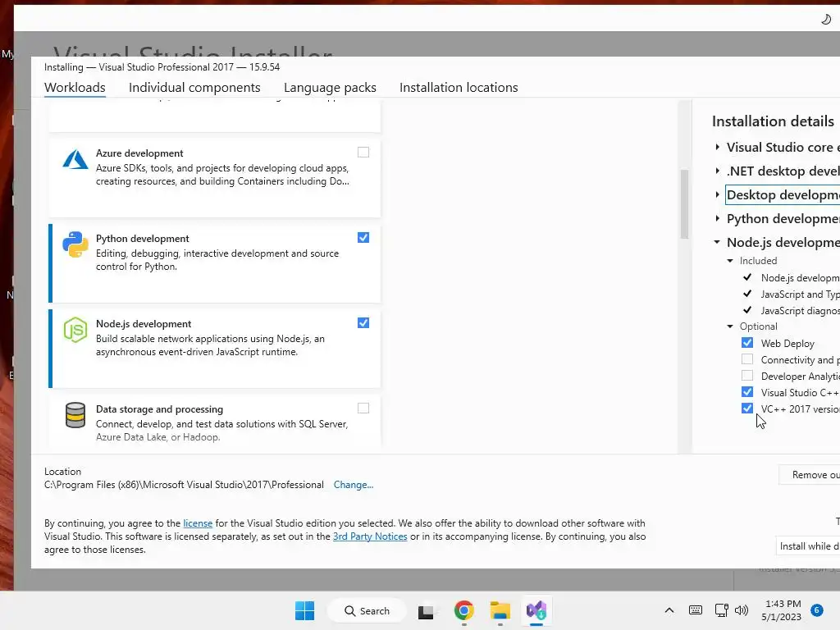Open the Install while downloading dropdown
Screen dimensions: 840x630
808,546
